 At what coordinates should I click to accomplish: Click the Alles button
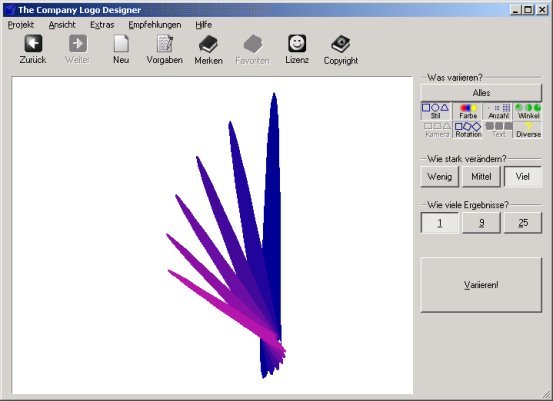[481, 93]
